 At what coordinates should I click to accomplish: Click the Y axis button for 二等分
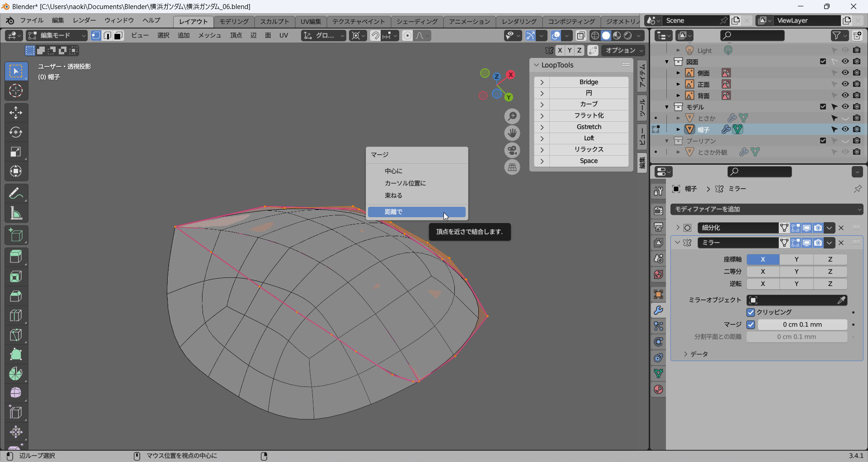[796, 271]
